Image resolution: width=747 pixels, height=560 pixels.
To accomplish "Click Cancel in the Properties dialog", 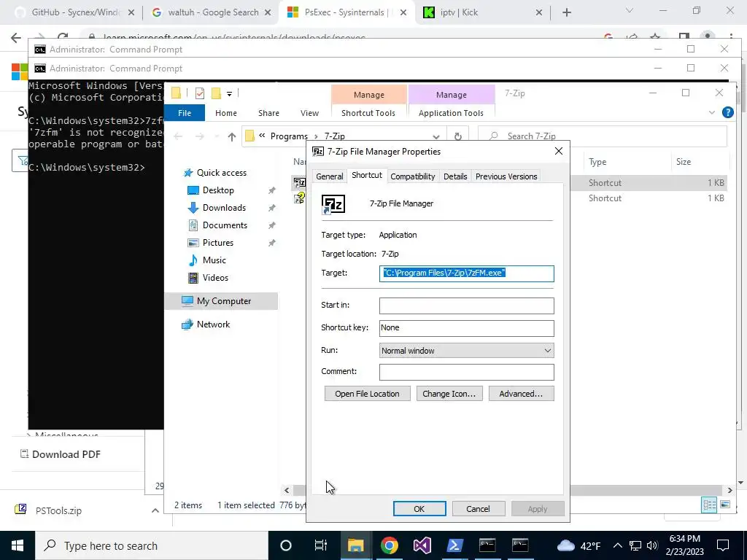I will (478, 508).
